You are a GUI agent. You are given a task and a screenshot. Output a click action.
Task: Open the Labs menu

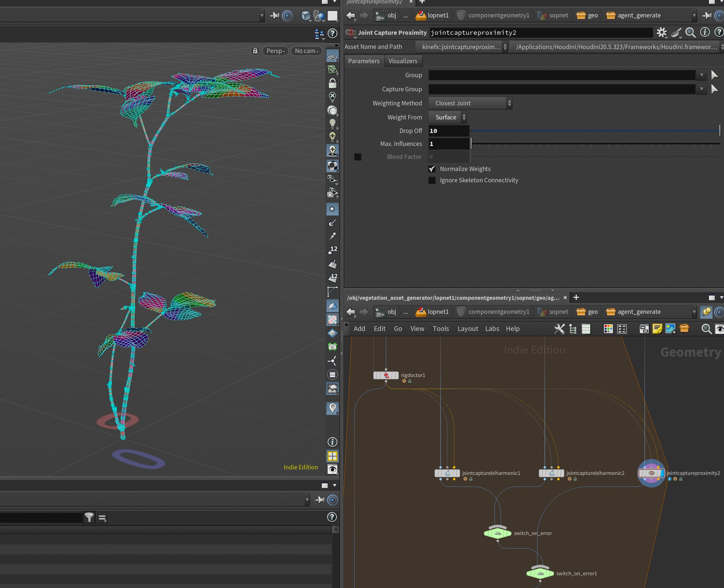(492, 329)
